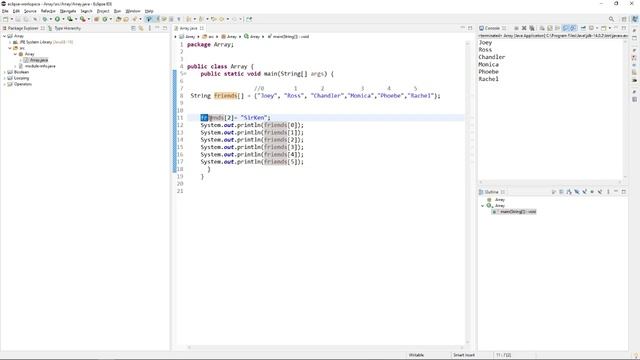Toggle Show Console on Standard Error change
This screenshot has width=640, height=360.
(x=573, y=28)
